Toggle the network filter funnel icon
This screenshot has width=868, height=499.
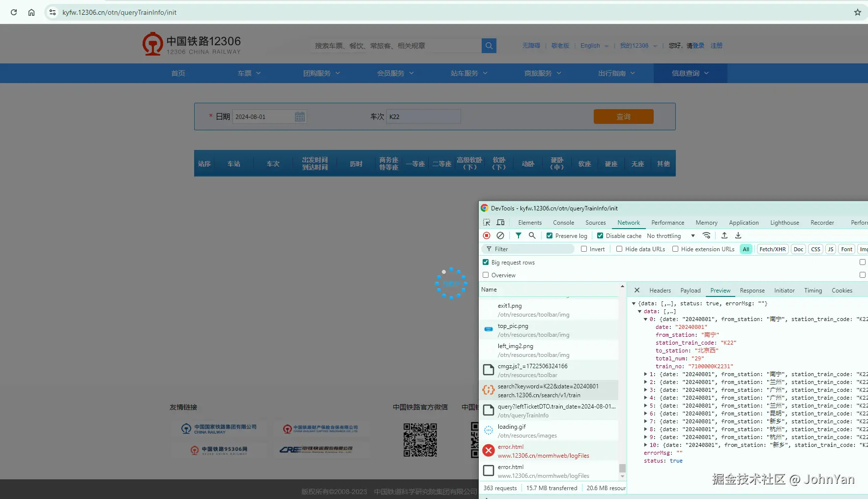[x=519, y=235]
